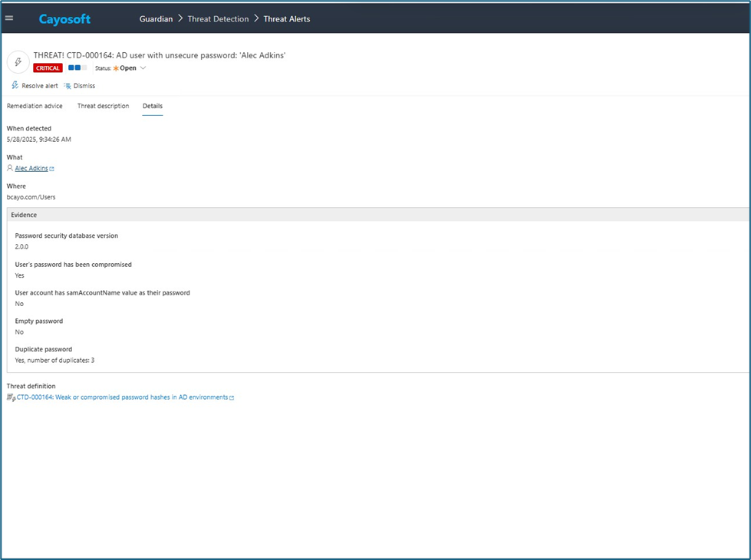
Task: Click the 'Duplicate password' label
Action: click(44, 349)
